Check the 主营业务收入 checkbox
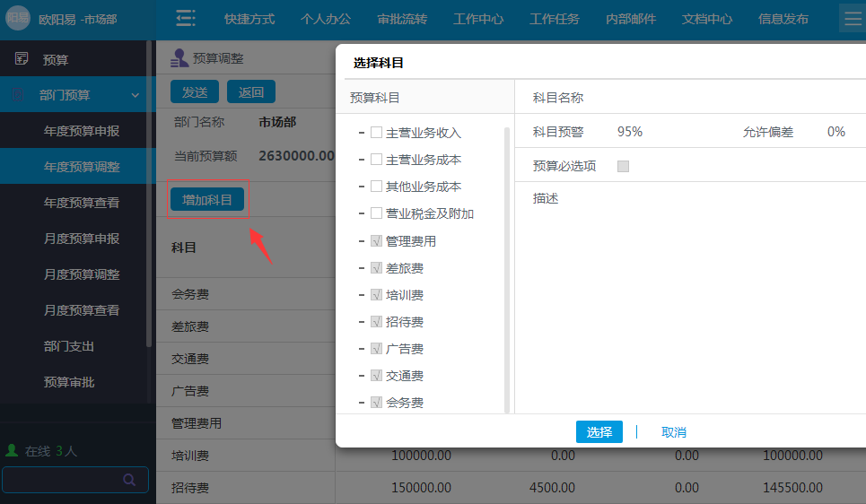Viewport: 866px width, 504px height. (x=376, y=133)
